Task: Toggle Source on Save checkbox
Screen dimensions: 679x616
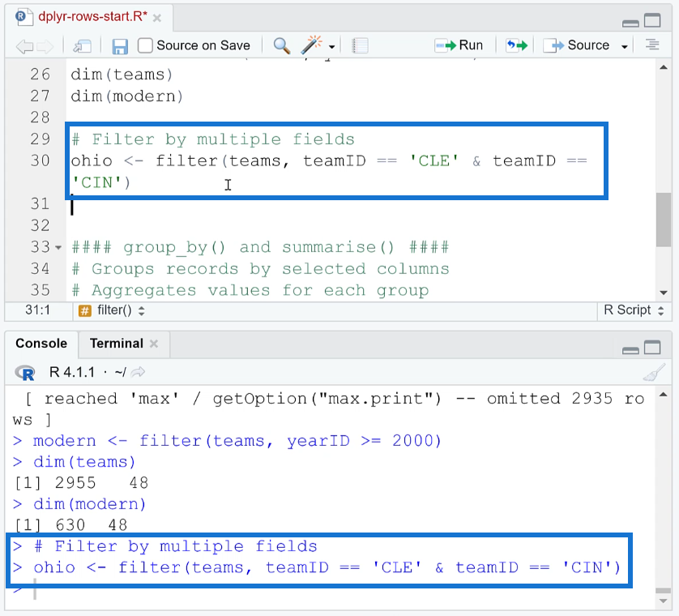Action: [145, 45]
